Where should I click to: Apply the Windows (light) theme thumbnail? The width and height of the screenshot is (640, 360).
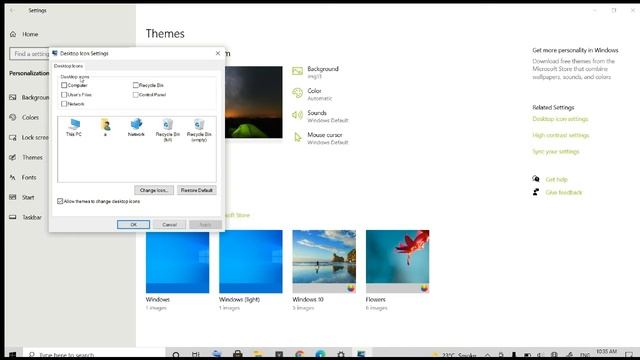(x=251, y=262)
